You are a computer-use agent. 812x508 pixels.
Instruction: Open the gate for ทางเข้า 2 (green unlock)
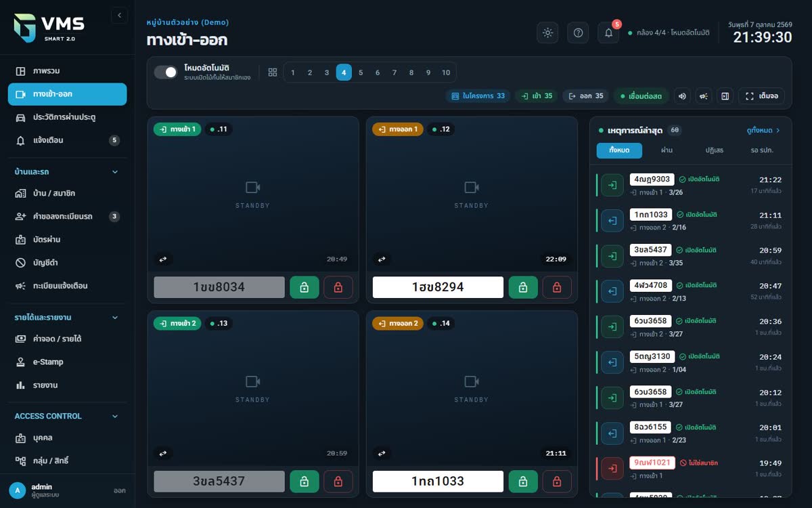[x=304, y=482]
